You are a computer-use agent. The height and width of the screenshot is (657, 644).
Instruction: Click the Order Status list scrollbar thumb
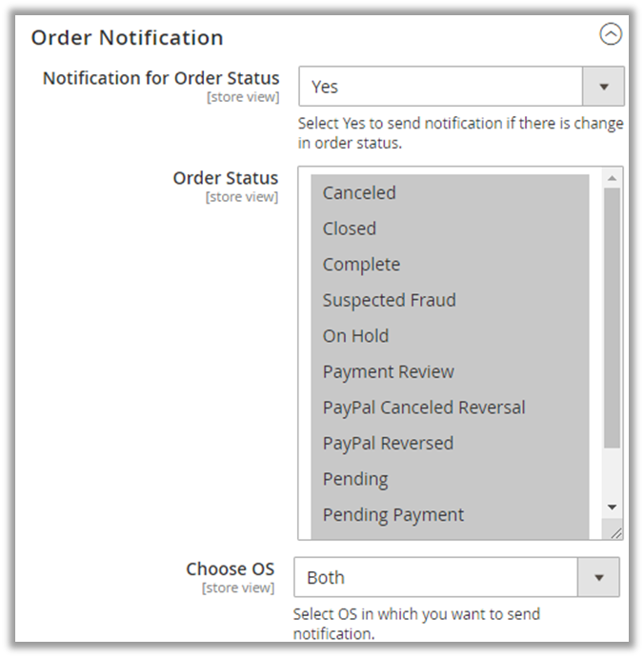pos(612,314)
